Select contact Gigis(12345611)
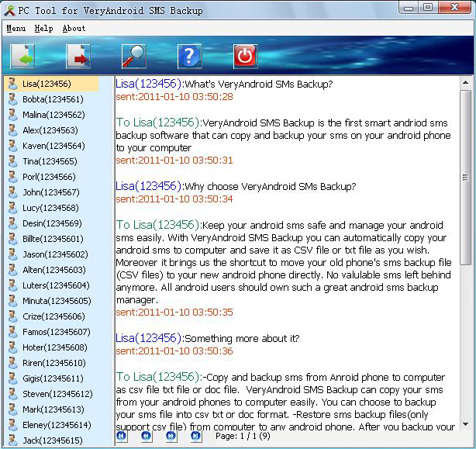The height and width of the screenshot is (449, 476). (53, 378)
